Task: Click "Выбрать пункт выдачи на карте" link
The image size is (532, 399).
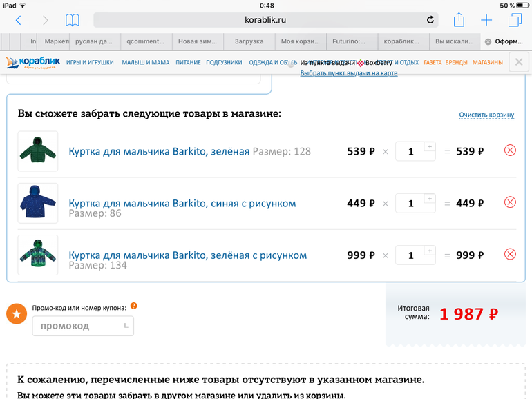Action: point(348,73)
